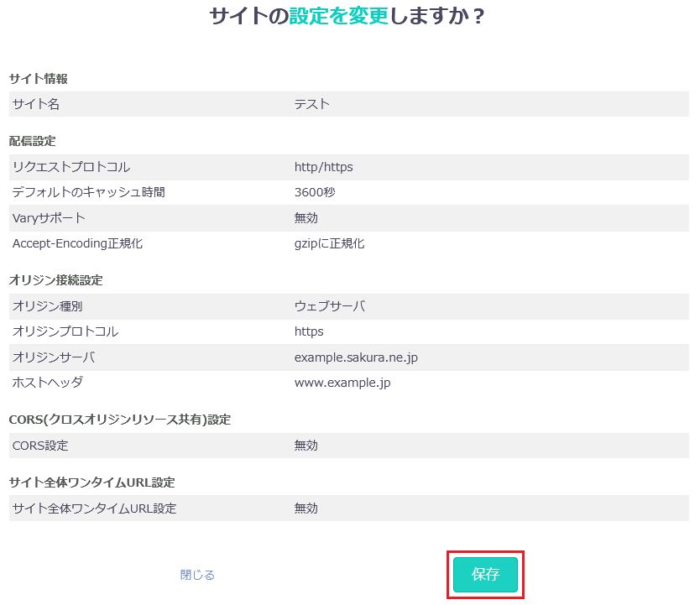Image resolution: width=700 pixels, height=605 pixels.
Task: Click the デフォルトのキャッシュ時間 label
Action: (x=89, y=192)
